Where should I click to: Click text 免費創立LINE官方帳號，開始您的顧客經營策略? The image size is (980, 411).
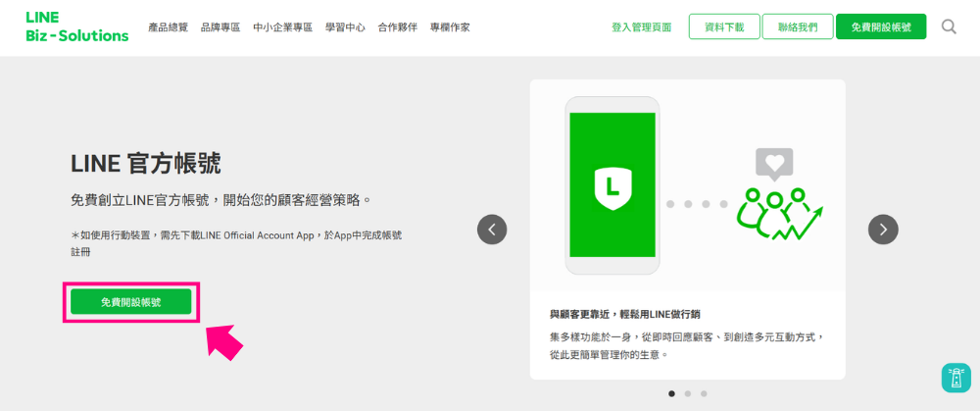click(221, 201)
